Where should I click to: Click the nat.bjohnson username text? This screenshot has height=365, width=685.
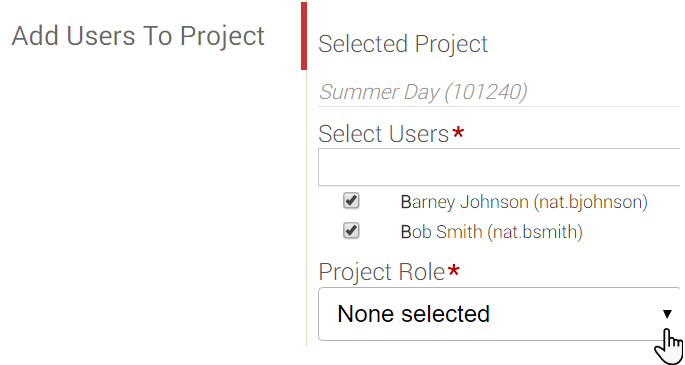pyautogui.click(x=590, y=202)
